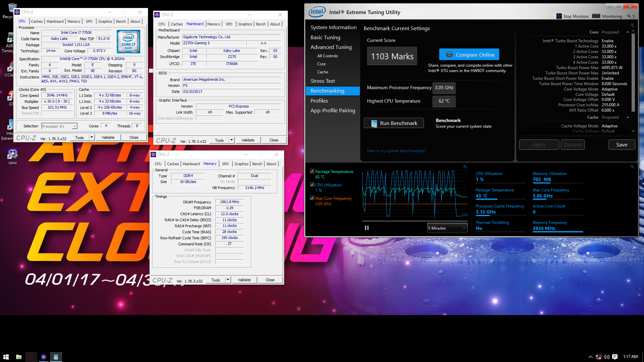Viewport: 644px width, 362px height.
Task: Click the blue wrench above the monitor values panel
Action: 632,167
